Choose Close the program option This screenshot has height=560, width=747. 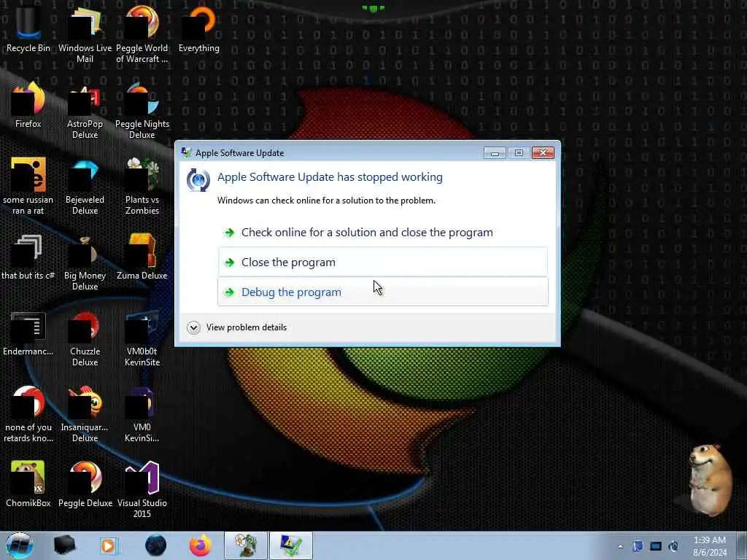click(382, 262)
